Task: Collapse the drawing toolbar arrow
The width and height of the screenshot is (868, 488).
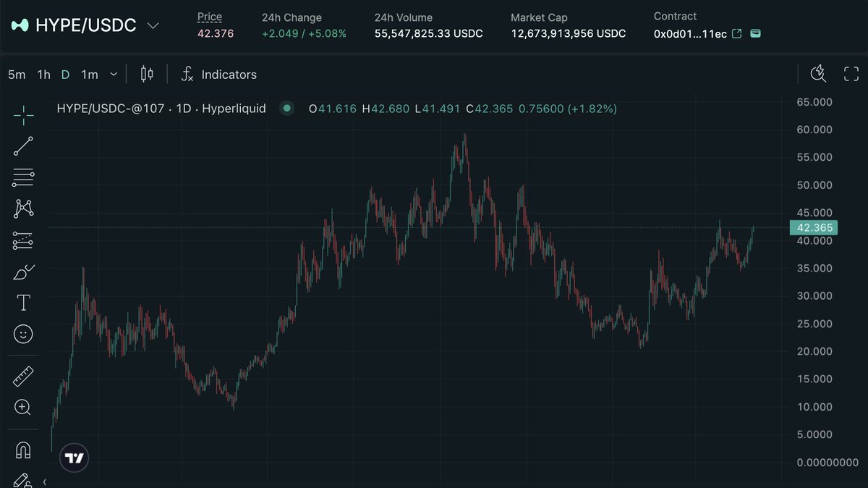Action: [x=45, y=481]
